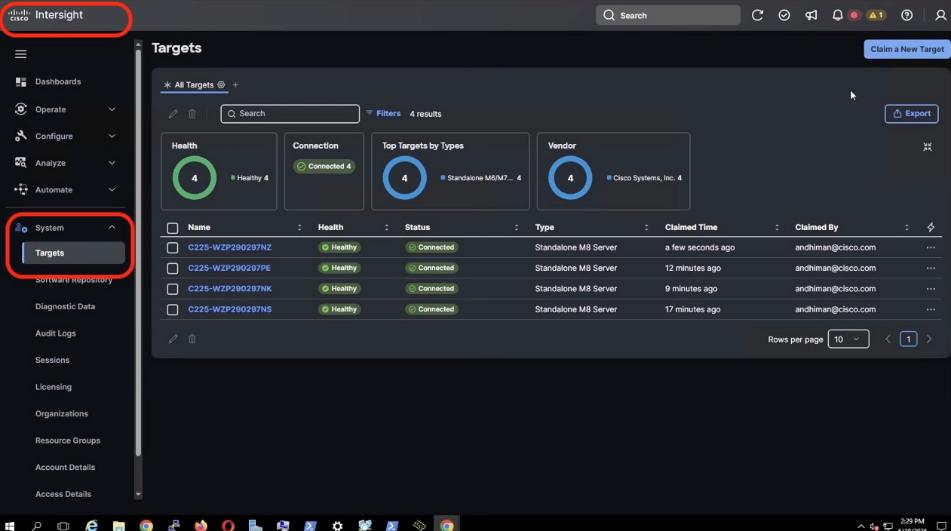
Task: Click the Configure wrench icon
Action: pyautogui.click(x=21, y=136)
